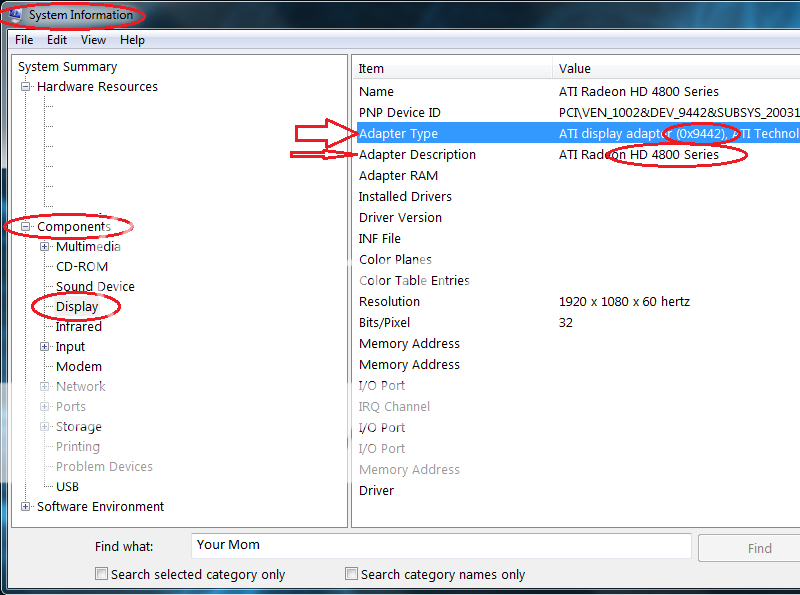Open the Help menu
The height and width of the screenshot is (595, 800).
coord(132,40)
